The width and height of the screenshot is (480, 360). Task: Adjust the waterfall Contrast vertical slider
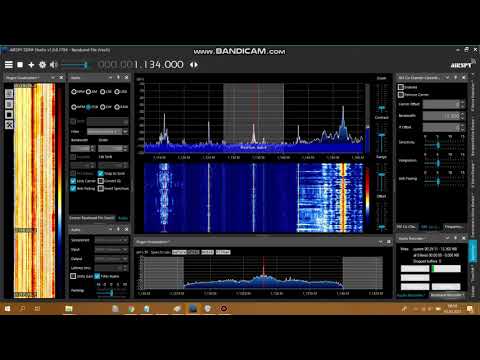(382, 137)
